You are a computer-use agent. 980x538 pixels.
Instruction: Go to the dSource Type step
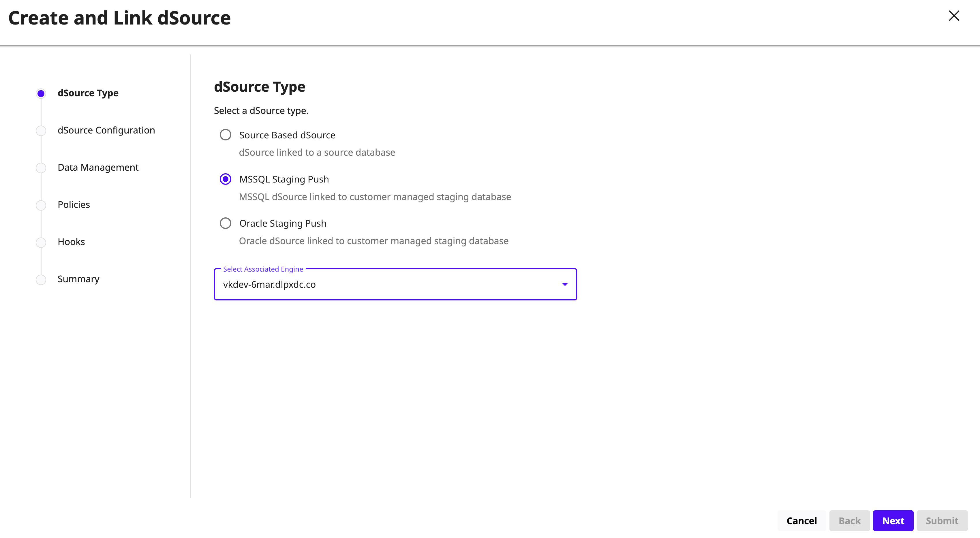click(x=88, y=93)
